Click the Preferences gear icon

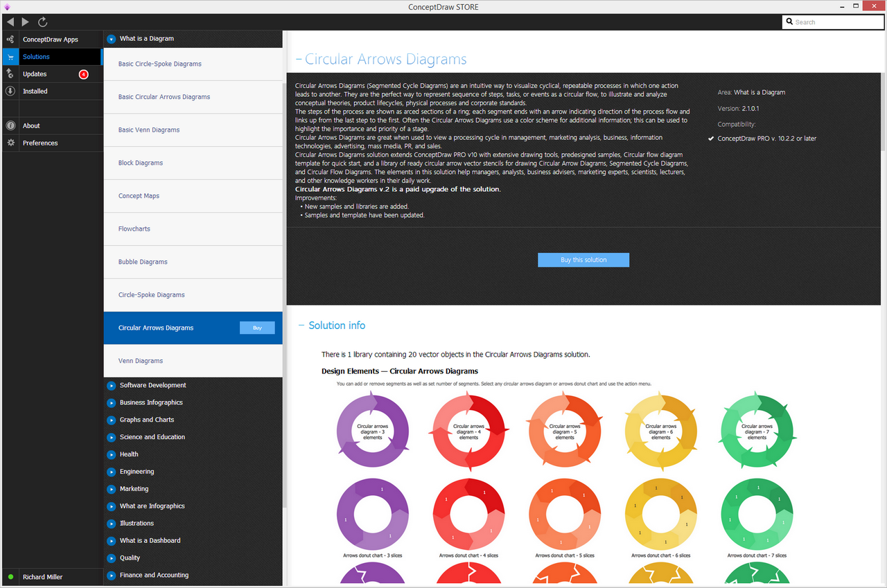(10, 143)
